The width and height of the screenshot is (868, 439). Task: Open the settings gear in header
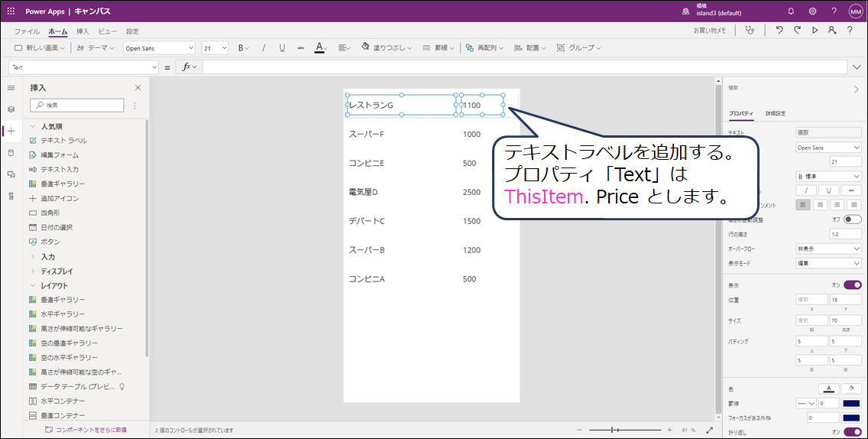(x=813, y=11)
